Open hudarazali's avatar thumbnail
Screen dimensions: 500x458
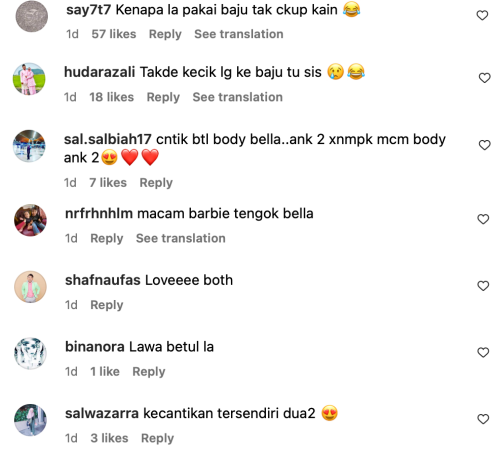pyautogui.click(x=29, y=79)
